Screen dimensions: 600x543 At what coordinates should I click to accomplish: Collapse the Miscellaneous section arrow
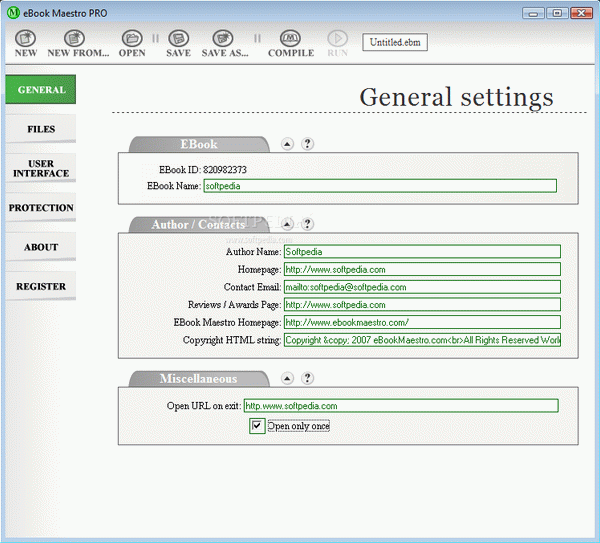[287, 378]
